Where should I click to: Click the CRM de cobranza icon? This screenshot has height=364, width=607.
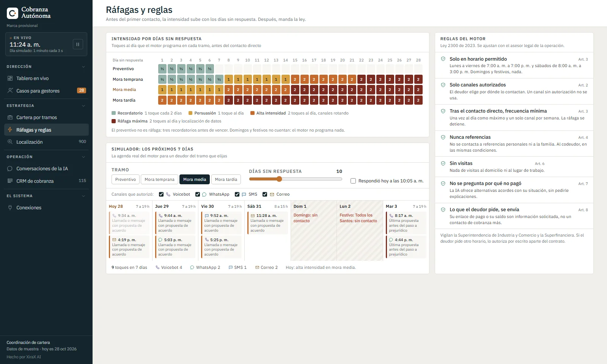point(10,181)
